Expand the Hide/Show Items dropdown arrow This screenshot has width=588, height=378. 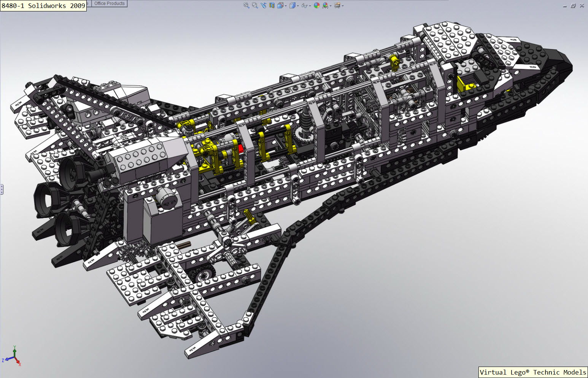tap(310, 6)
